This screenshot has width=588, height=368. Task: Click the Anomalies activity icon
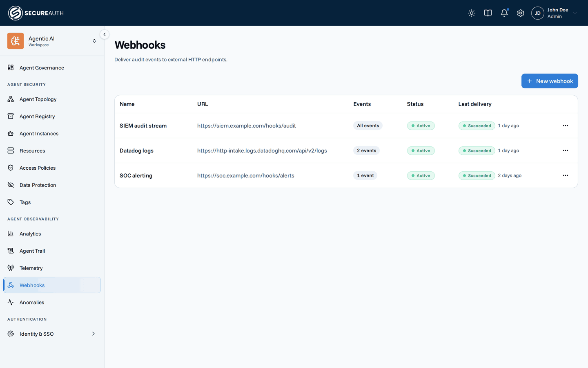click(x=11, y=302)
